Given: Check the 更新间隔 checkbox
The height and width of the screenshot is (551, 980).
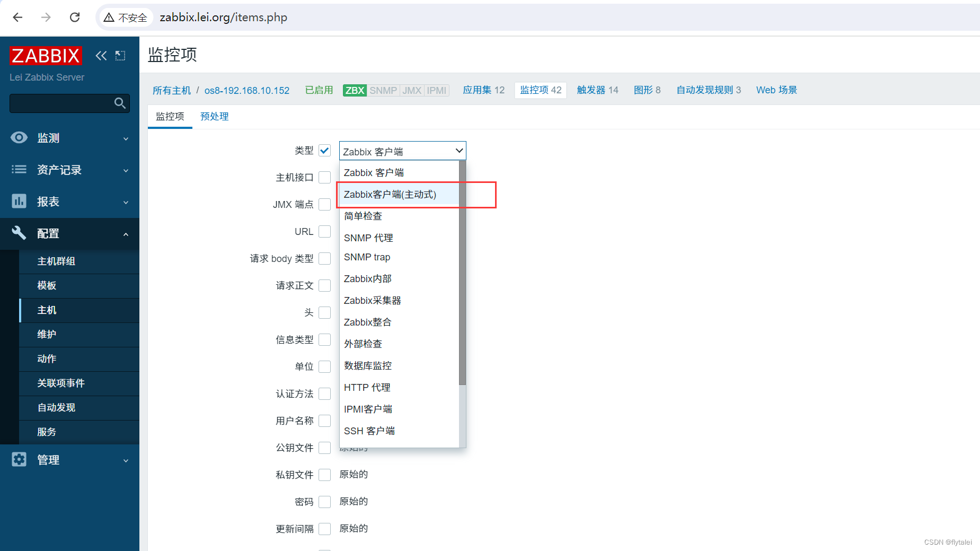Looking at the screenshot, I should tap(325, 529).
